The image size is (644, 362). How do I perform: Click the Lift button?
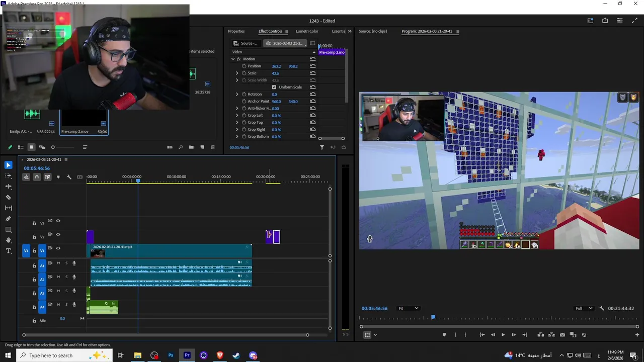point(540,335)
